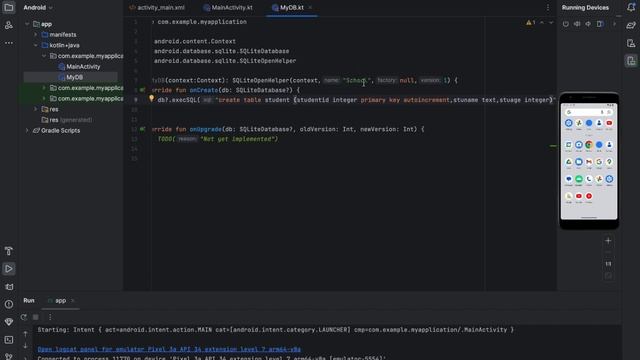Viewport: 640px width, 360px height.
Task: Stop the running app
Action: (x=36, y=317)
